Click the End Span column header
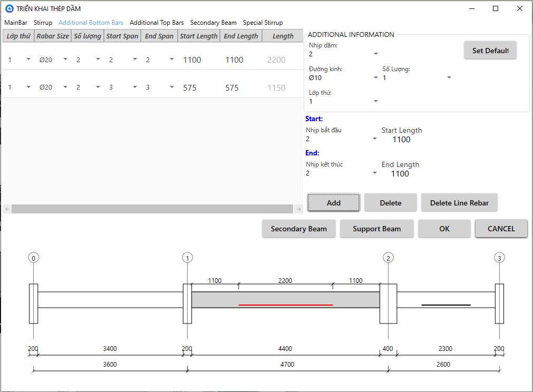Viewport: 533px width, 392px height. tap(159, 36)
